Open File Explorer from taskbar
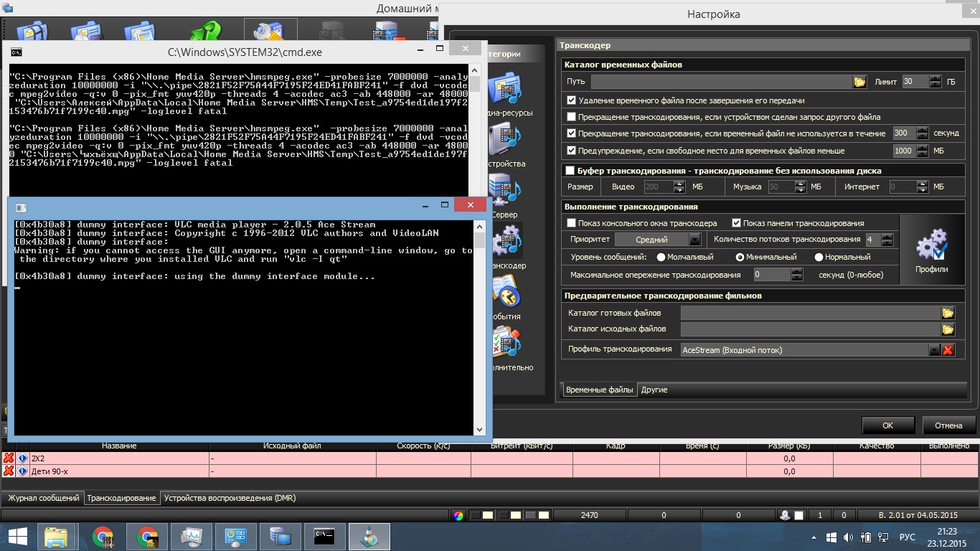 pyautogui.click(x=57, y=537)
